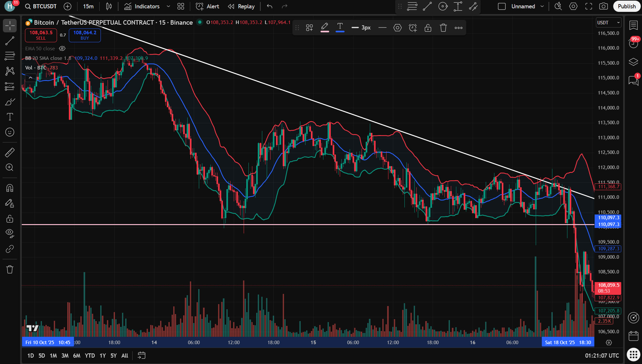642x364 pixels.
Task: Select the Text tool in left toolbar
Action: point(10,117)
